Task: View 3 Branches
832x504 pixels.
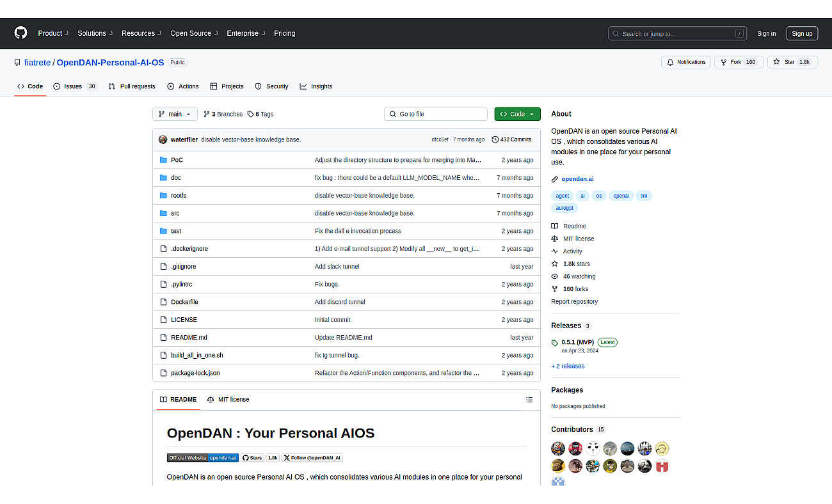Action: [x=223, y=114]
